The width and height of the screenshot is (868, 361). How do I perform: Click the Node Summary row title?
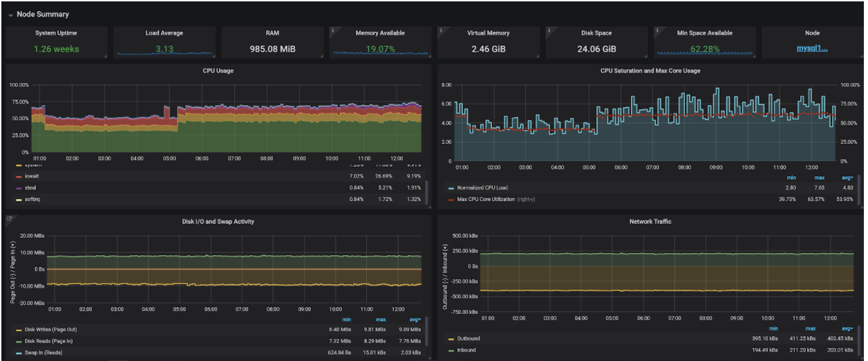[43, 14]
